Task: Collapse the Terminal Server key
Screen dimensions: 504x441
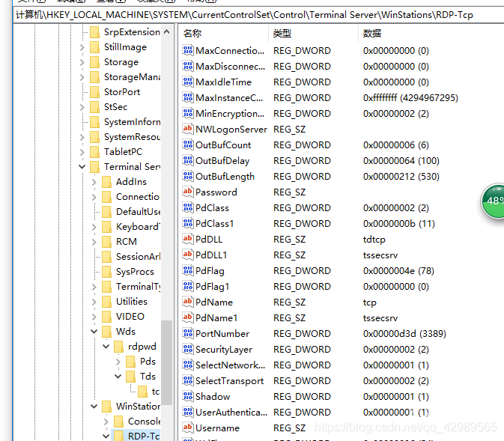Action: (82, 167)
